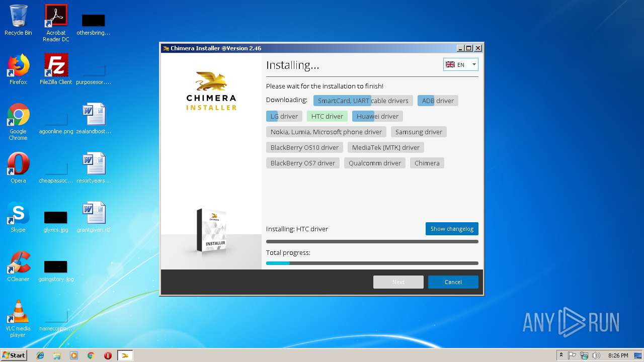
Task: Launch Skype from the desktop
Action: tap(18, 217)
